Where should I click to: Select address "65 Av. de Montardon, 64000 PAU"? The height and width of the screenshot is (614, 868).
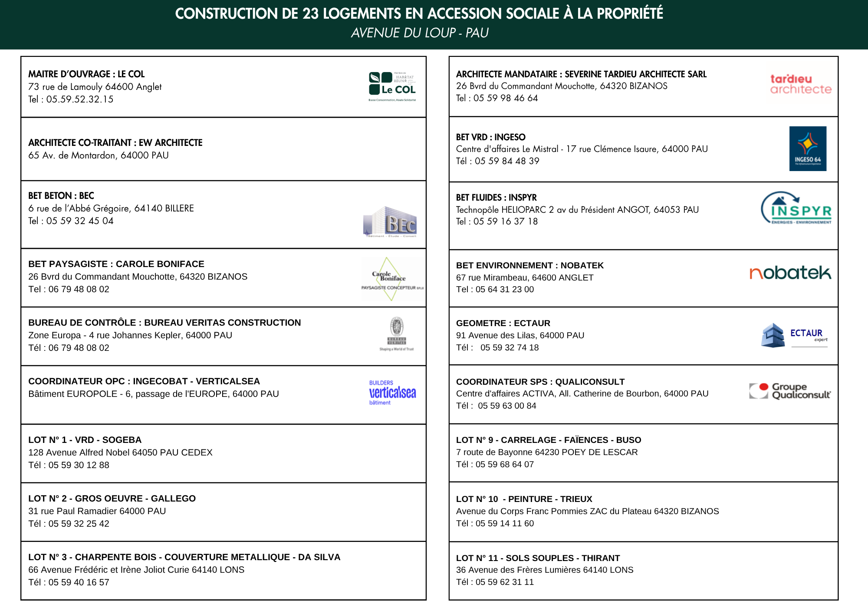[99, 155]
